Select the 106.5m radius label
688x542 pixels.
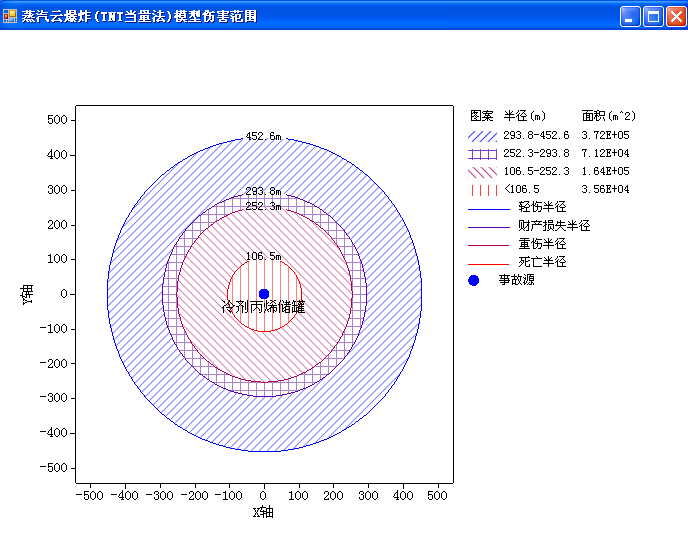(263, 256)
